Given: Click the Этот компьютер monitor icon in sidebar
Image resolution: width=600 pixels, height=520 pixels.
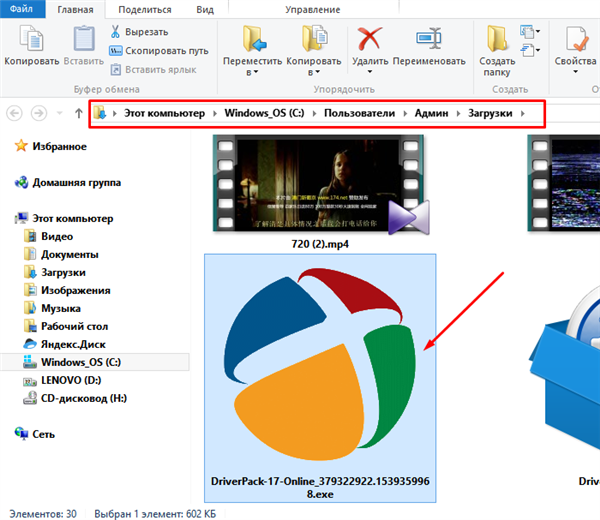Looking at the screenshot, I should [21, 218].
